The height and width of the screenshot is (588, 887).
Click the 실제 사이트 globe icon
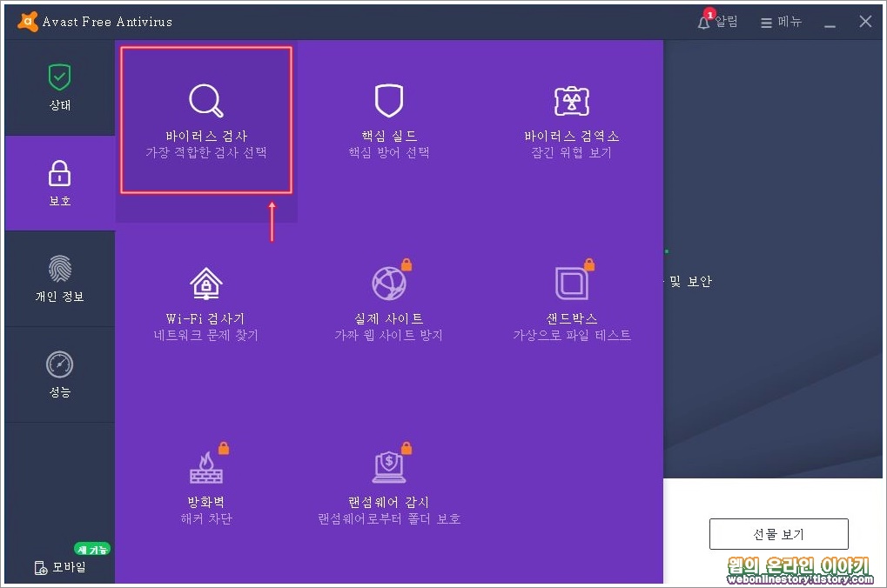[388, 284]
